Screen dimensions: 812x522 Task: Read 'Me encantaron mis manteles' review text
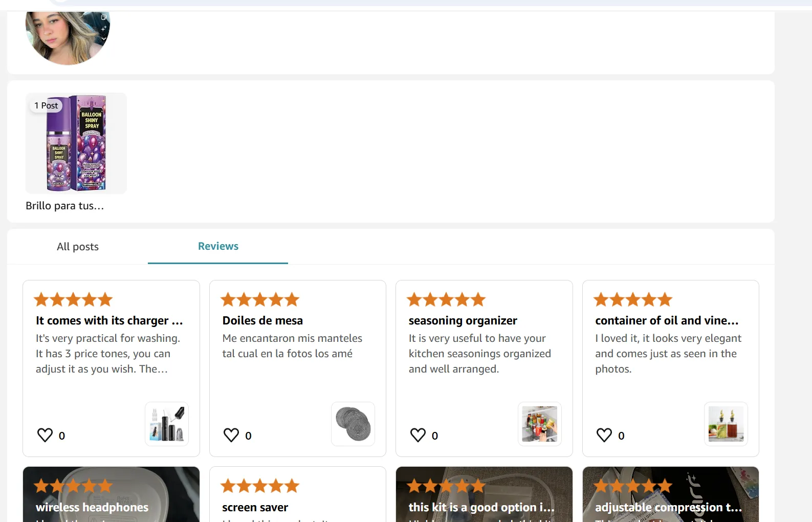292,346
